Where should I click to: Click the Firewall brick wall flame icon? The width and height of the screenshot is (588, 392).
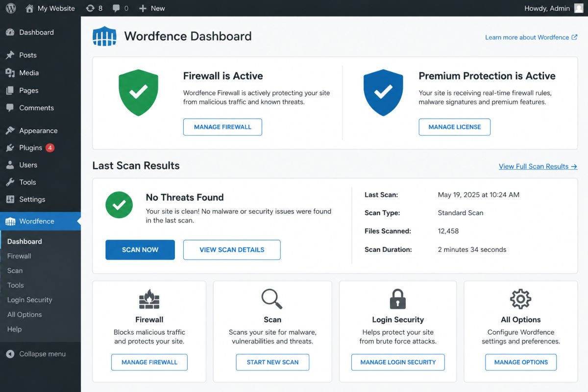coord(149,299)
